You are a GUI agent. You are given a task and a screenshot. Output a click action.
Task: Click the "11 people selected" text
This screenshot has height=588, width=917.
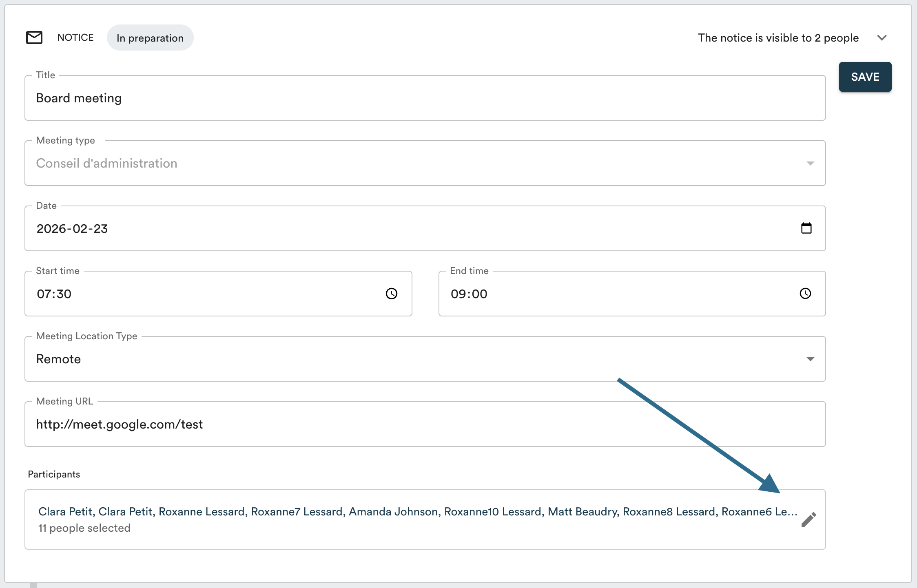click(84, 528)
